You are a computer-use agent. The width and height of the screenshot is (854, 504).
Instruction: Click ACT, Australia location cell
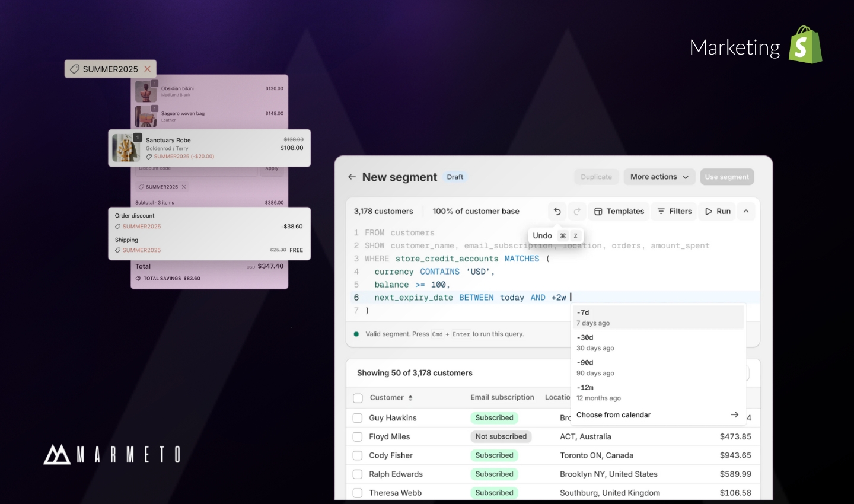pyautogui.click(x=585, y=436)
